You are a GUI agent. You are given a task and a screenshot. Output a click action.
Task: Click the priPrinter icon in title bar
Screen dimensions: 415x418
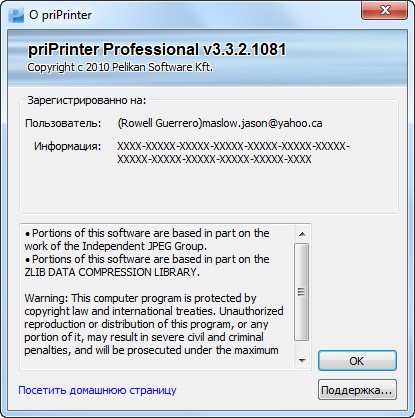pyautogui.click(x=16, y=15)
